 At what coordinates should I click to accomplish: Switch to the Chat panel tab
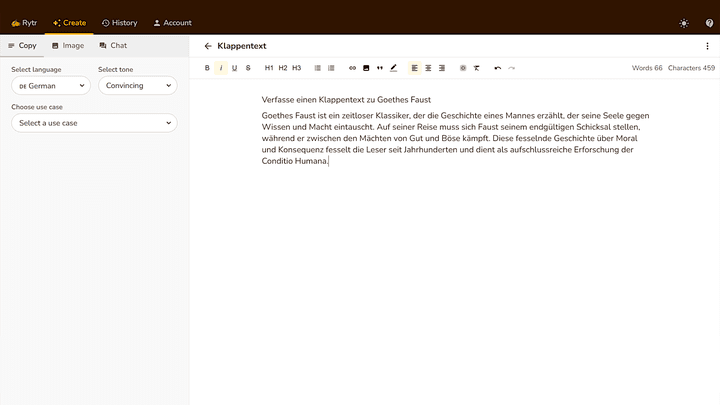tap(113, 45)
